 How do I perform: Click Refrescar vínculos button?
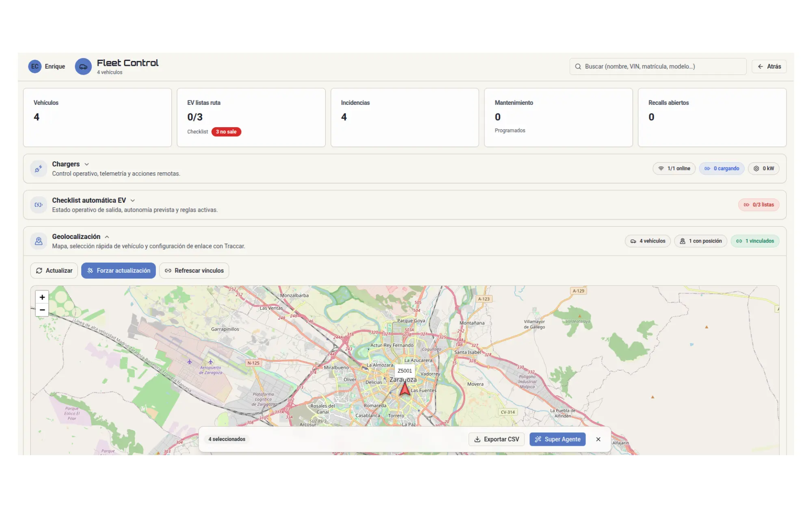(194, 271)
